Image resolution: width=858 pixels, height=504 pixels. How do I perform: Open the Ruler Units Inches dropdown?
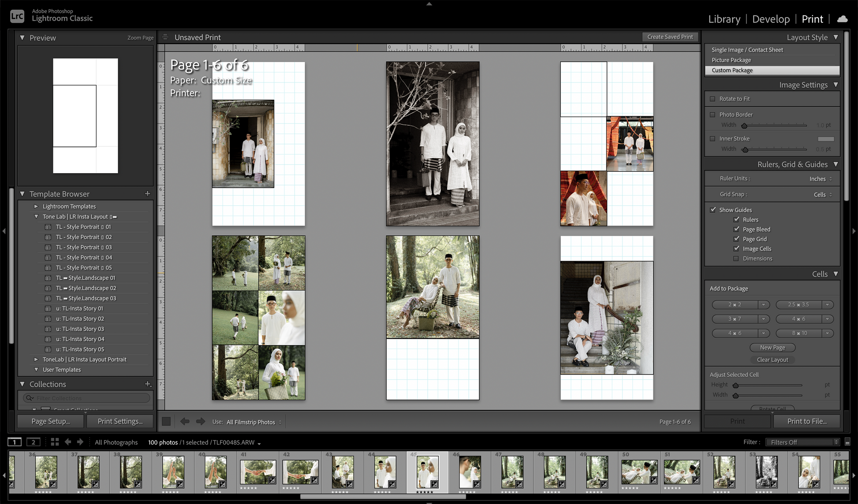coord(820,179)
